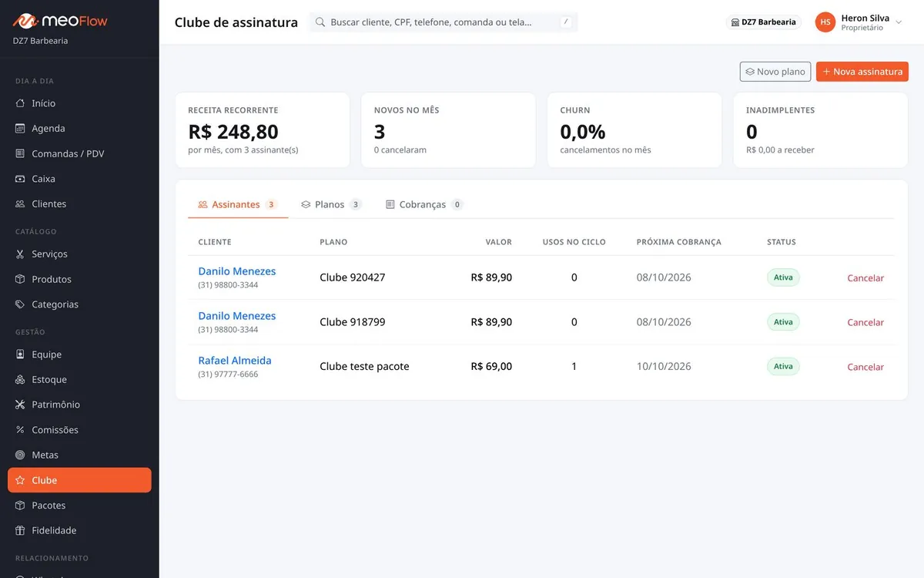Open Danilo Menezes in Clube 920427 row
The height and width of the screenshot is (578, 924).
(x=237, y=271)
